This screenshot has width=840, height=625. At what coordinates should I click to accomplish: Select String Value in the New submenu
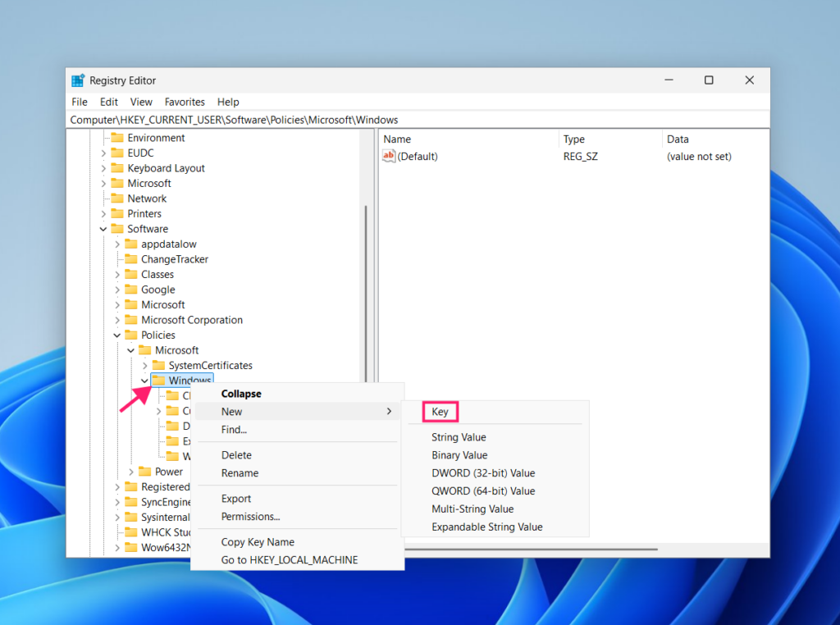495,437
